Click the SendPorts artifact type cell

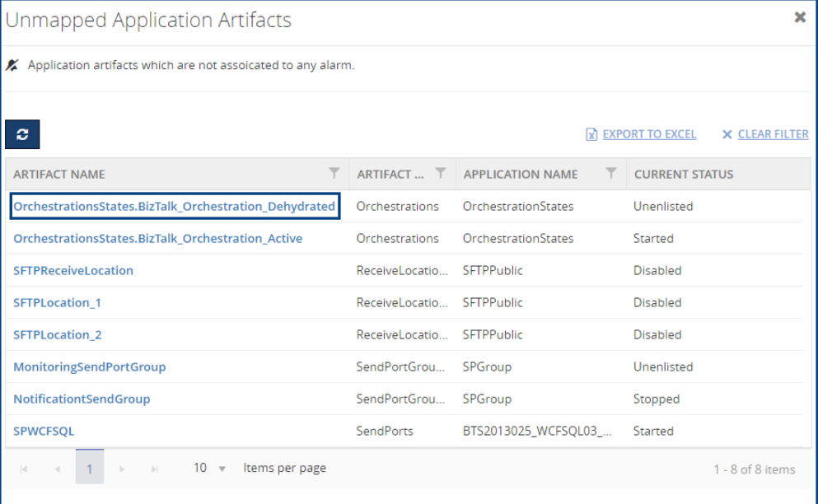point(385,431)
